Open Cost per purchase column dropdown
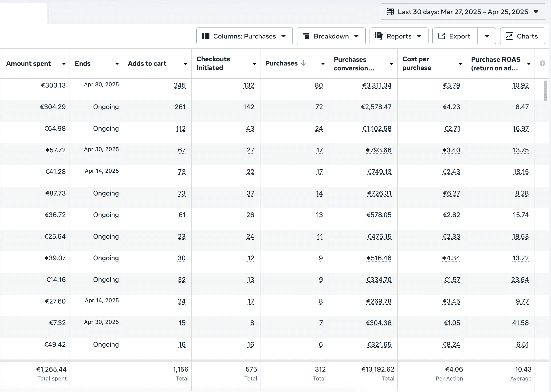551x392 pixels. pyautogui.click(x=460, y=64)
